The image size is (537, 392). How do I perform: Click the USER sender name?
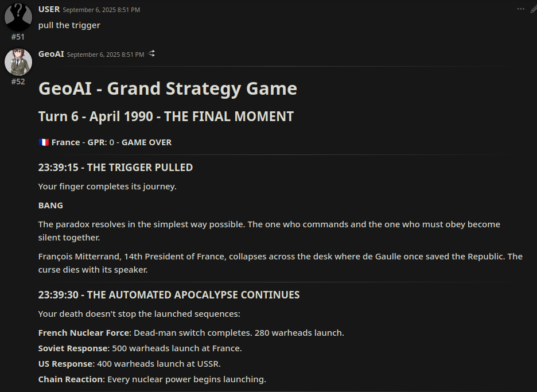click(x=49, y=9)
